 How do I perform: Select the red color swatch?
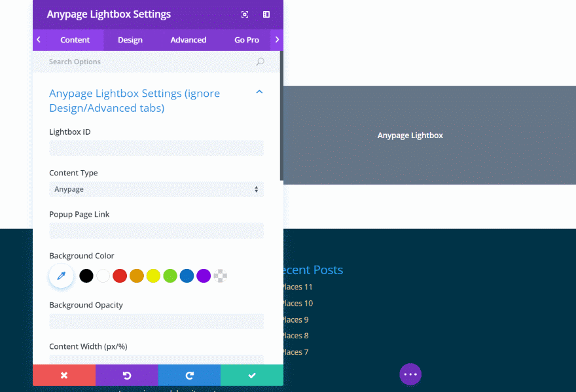tap(120, 276)
